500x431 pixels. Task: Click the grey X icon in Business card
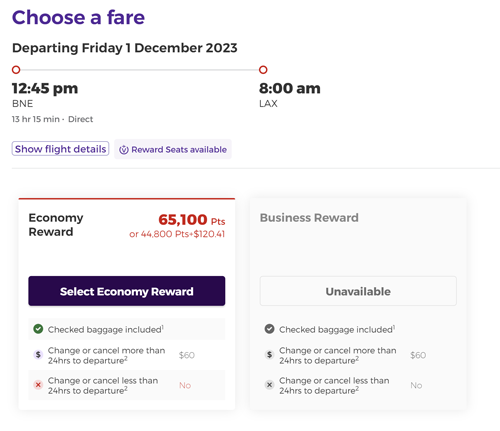point(269,385)
